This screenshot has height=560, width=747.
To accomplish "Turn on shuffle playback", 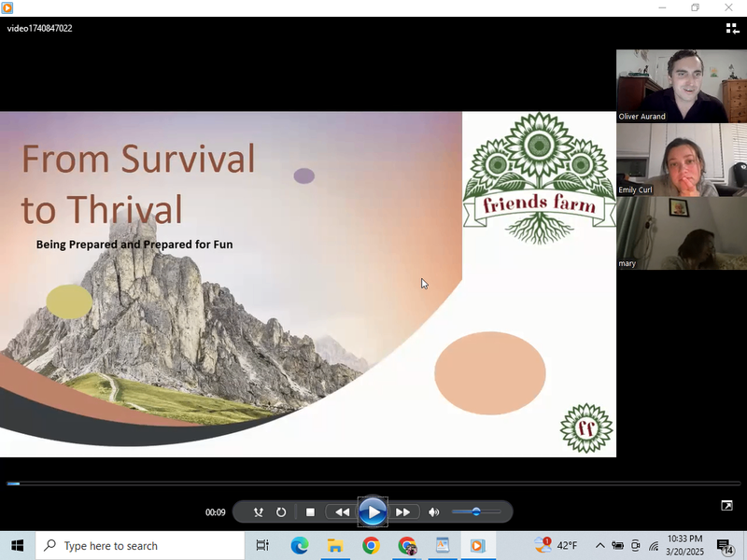I will (259, 512).
